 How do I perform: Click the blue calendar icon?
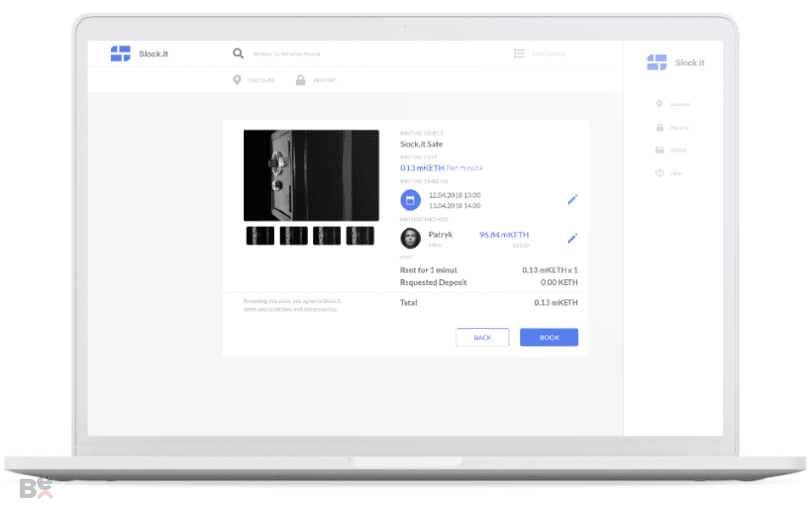pos(410,200)
